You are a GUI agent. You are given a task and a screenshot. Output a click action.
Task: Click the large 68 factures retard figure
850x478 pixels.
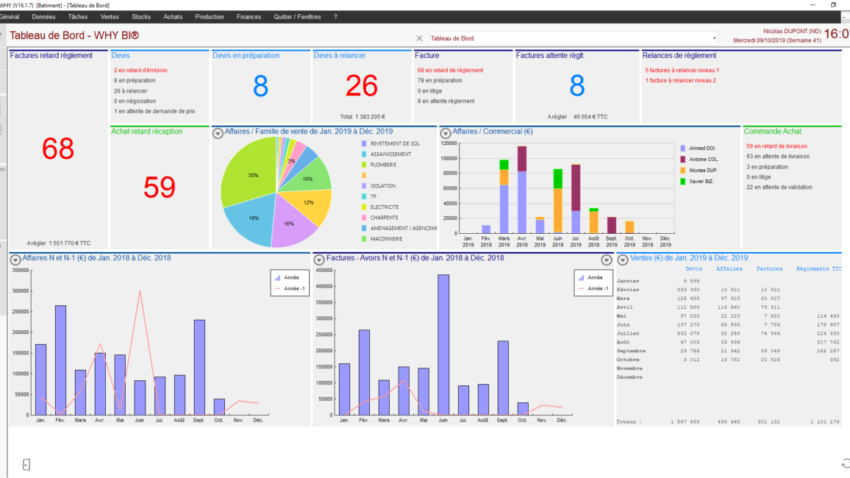pos(58,148)
